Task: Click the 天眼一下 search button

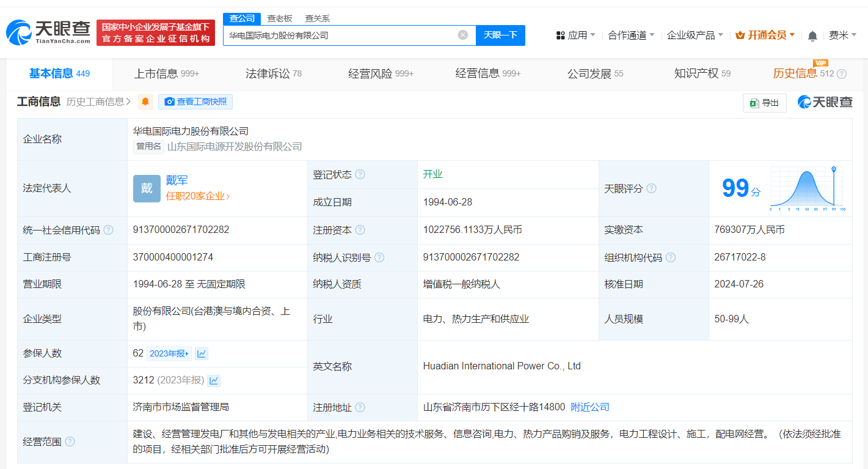Action: click(501, 35)
